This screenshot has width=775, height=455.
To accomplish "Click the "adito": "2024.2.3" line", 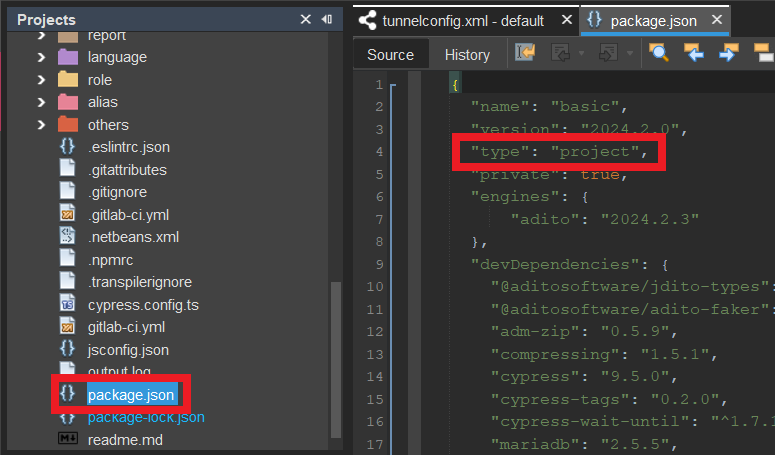I will (604, 219).
